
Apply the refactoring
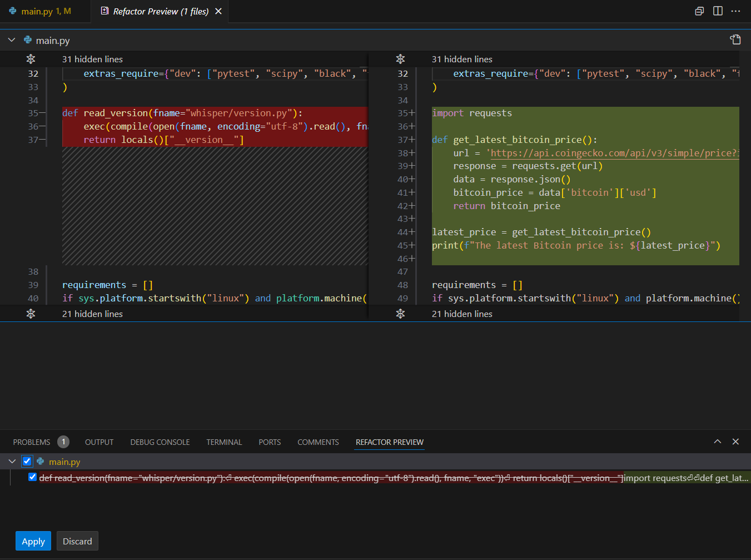coord(33,541)
